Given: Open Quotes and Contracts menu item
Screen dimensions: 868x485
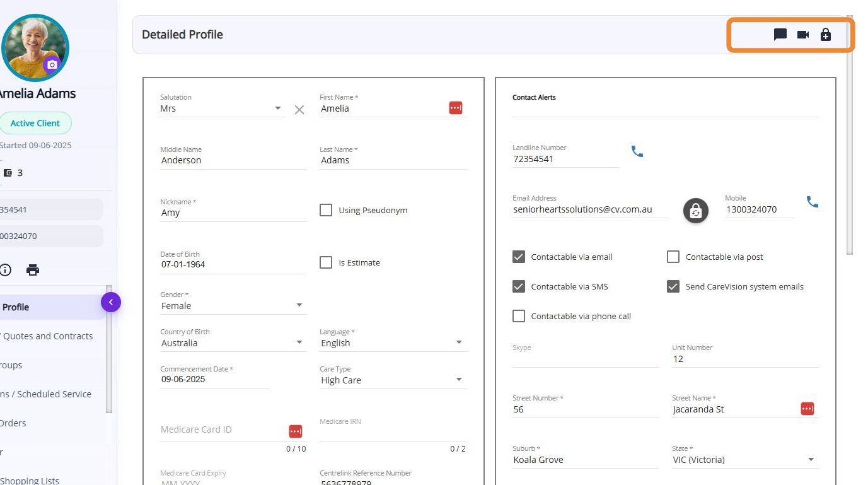Looking at the screenshot, I should click(47, 336).
